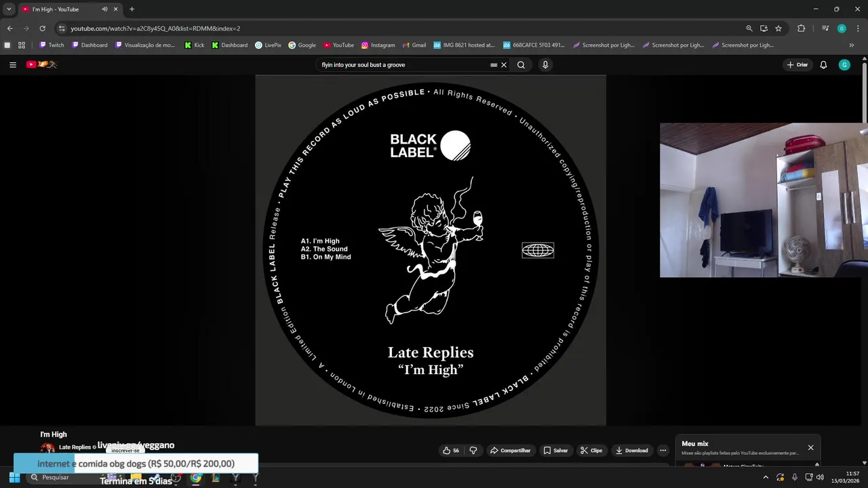The width and height of the screenshot is (868, 488).
Task: Show hidden system tray icons
Action: (x=766, y=477)
